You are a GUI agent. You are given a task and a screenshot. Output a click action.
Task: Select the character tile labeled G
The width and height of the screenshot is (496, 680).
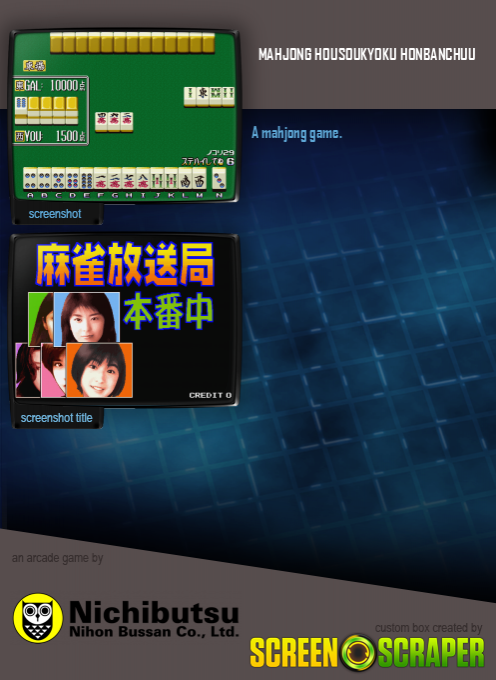click(114, 178)
